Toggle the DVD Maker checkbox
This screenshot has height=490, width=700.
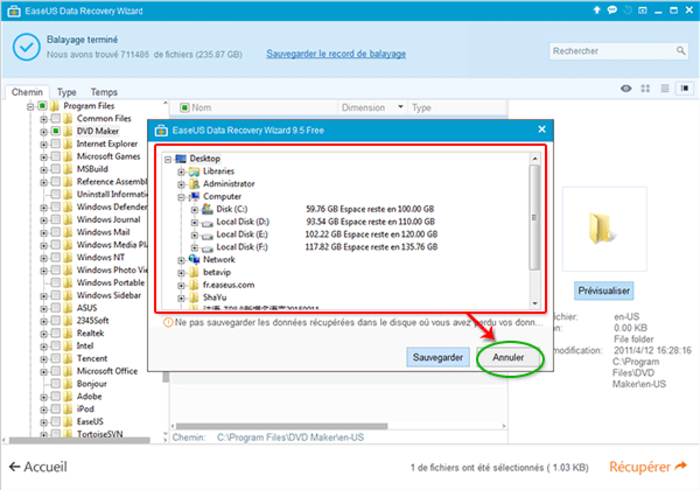point(55,131)
